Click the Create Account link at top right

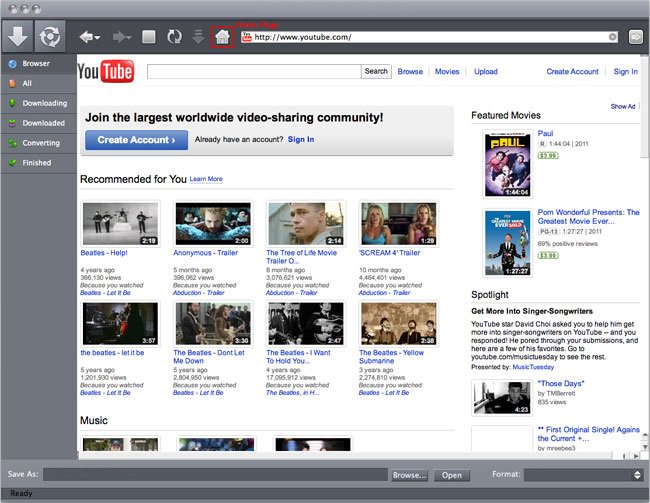572,71
